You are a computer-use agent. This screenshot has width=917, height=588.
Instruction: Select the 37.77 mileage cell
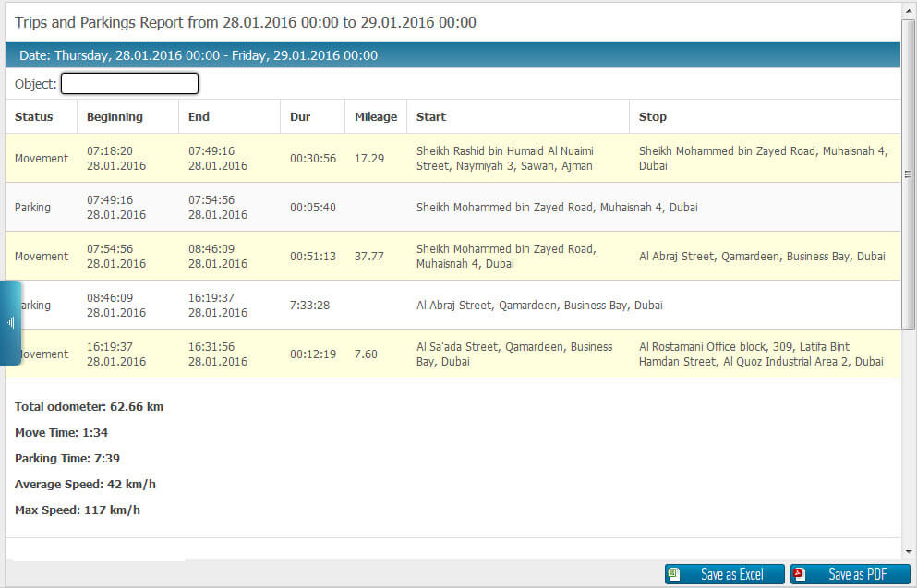point(369,256)
